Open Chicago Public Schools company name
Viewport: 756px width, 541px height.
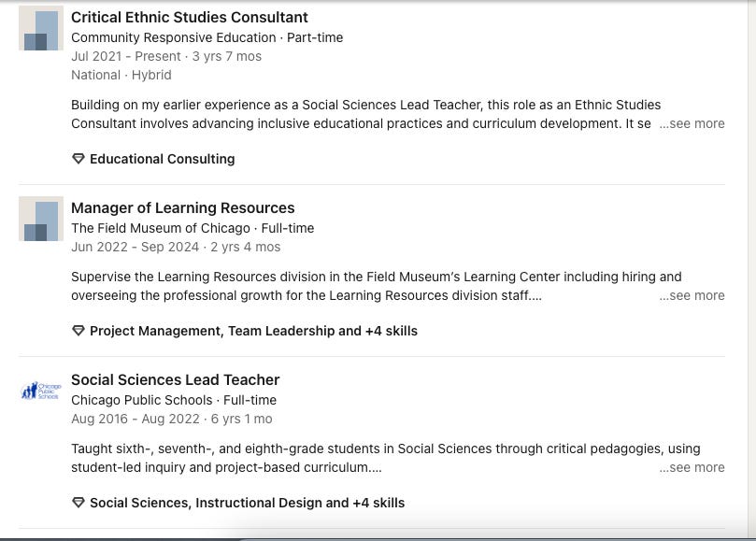pos(142,400)
